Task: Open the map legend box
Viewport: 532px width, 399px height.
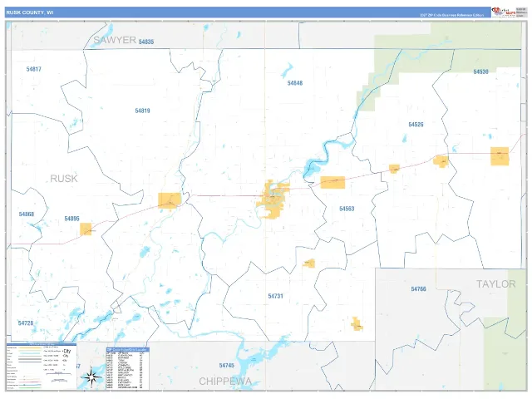Action: point(41,367)
